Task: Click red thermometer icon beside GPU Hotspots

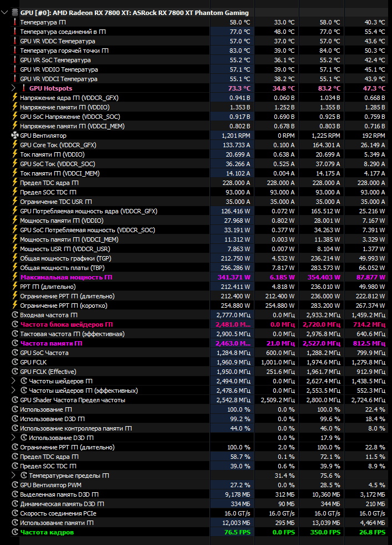Action: click(x=24, y=88)
